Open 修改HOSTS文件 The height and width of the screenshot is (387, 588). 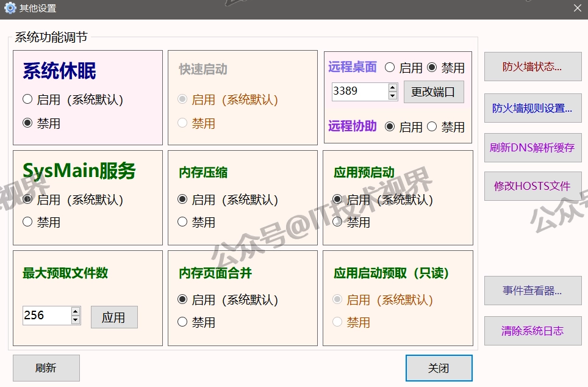(533, 186)
